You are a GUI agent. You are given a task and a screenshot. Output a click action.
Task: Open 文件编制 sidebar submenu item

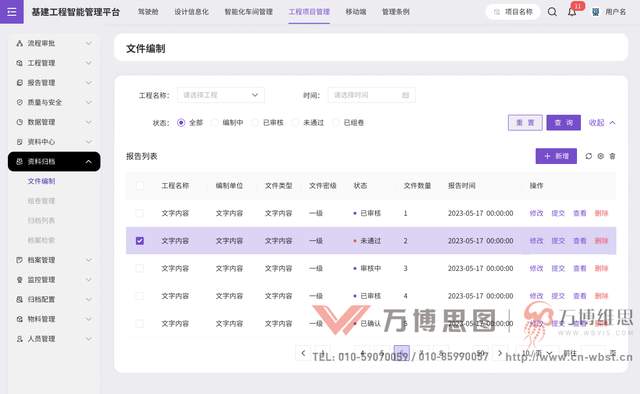pos(41,181)
